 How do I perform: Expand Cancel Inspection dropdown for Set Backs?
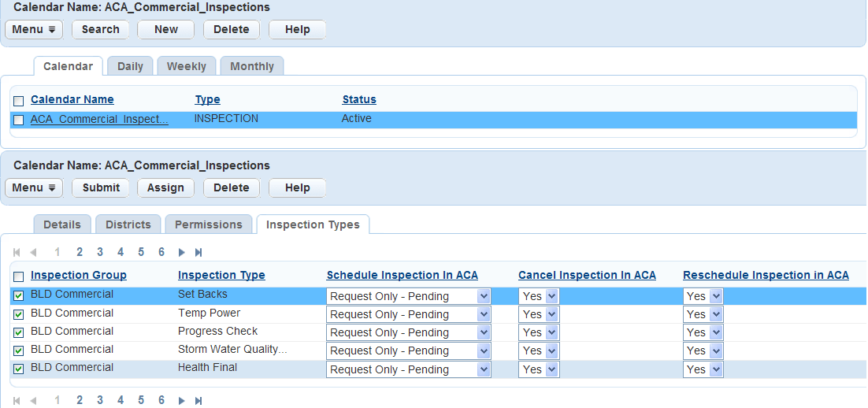click(540, 296)
